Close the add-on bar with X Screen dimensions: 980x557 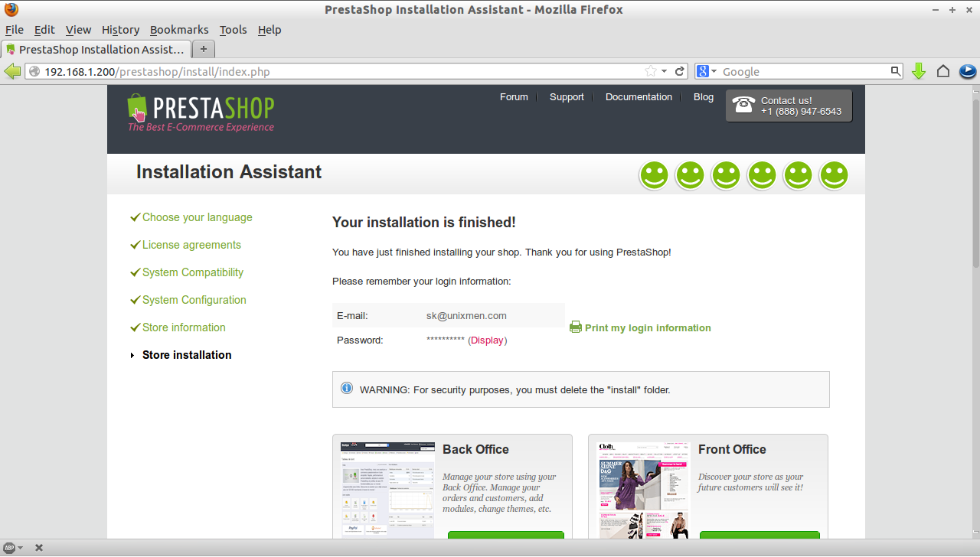point(39,548)
